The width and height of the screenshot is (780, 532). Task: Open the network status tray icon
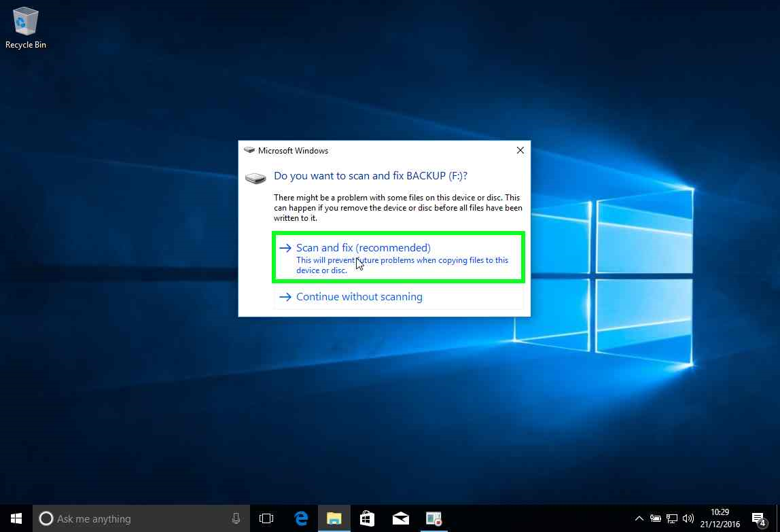pyautogui.click(x=671, y=518)
